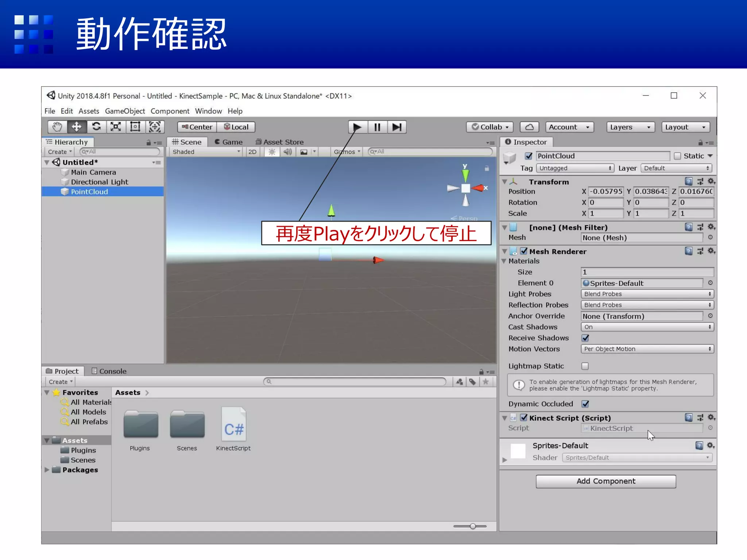Collapse the Transform component
Screen dimensions: 747x560
point(505,182)
